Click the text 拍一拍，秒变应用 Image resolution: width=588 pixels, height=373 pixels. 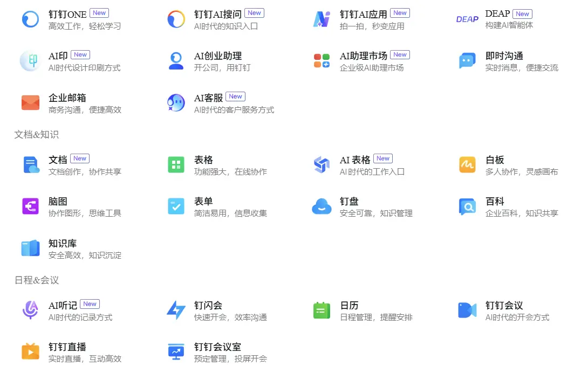pyautogui.click(x=372, y=26)
